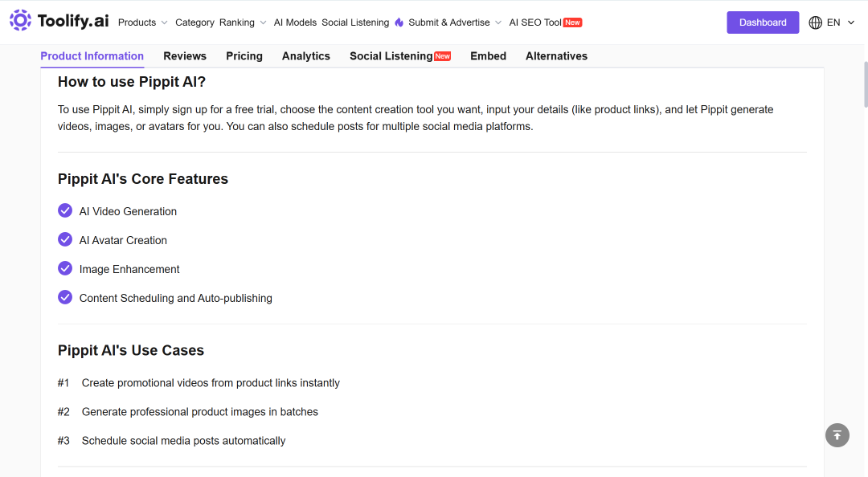This screenshot has height=477, width=868.
Task: Switch to the Alternatives tab
Action: [556, 56]
